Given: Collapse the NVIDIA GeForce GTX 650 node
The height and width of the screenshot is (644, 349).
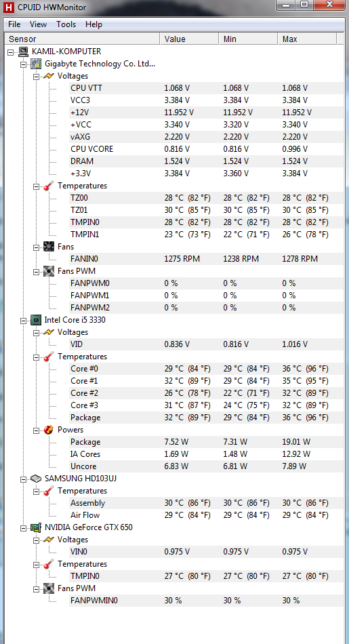Looking at the screenshot, I should pos(24,527).
